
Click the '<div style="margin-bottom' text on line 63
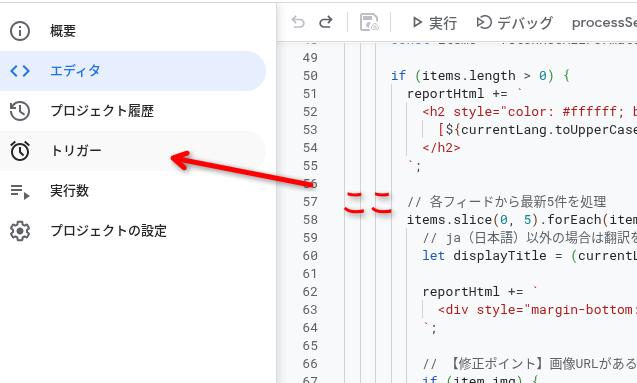click(535, 309)
